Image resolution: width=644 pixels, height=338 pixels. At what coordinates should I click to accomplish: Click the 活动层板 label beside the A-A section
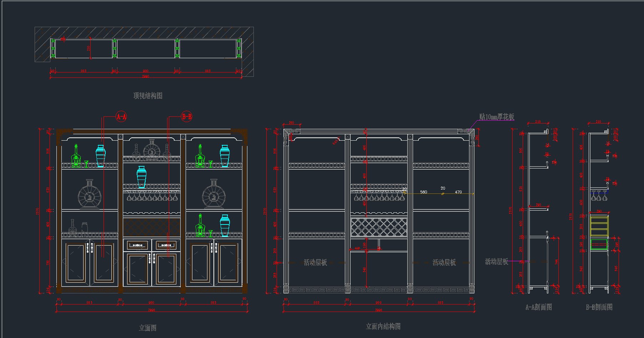pyautogui.click(x=496, y=262)
